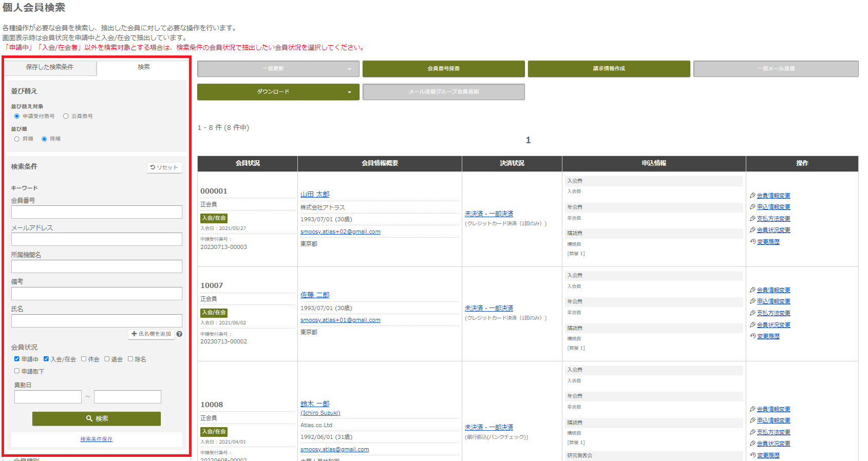Click the pencil icon for 支払方法変更 in member 10008 row
The height and width of the screenshot is (461, 868).
click(x=752, y=432)
